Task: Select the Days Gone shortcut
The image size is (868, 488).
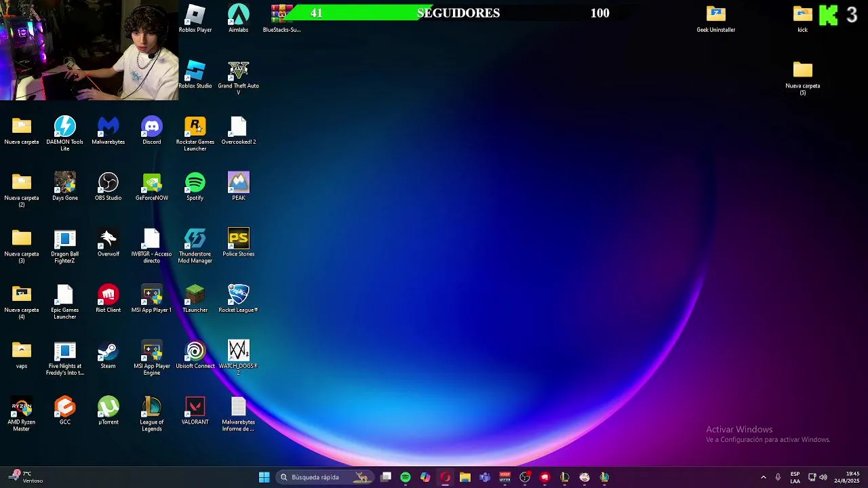Action: coord(65,187)
